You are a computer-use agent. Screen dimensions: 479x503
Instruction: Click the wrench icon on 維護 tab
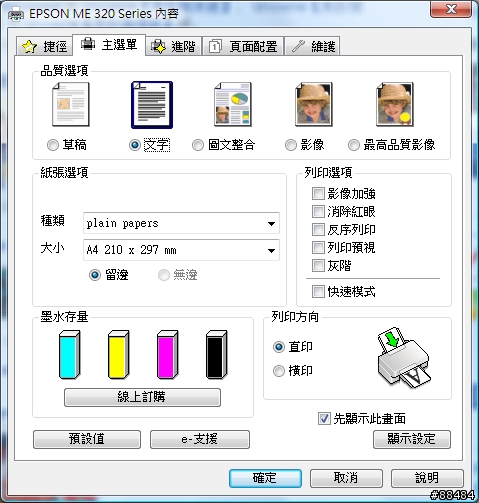(x=298, y=46)
